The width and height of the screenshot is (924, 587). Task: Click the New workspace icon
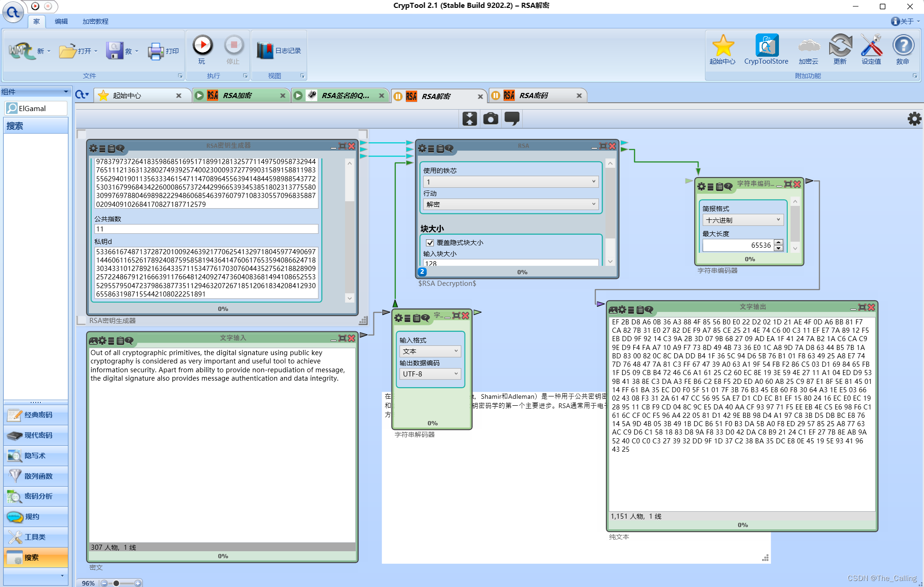[x=21, y=51]
